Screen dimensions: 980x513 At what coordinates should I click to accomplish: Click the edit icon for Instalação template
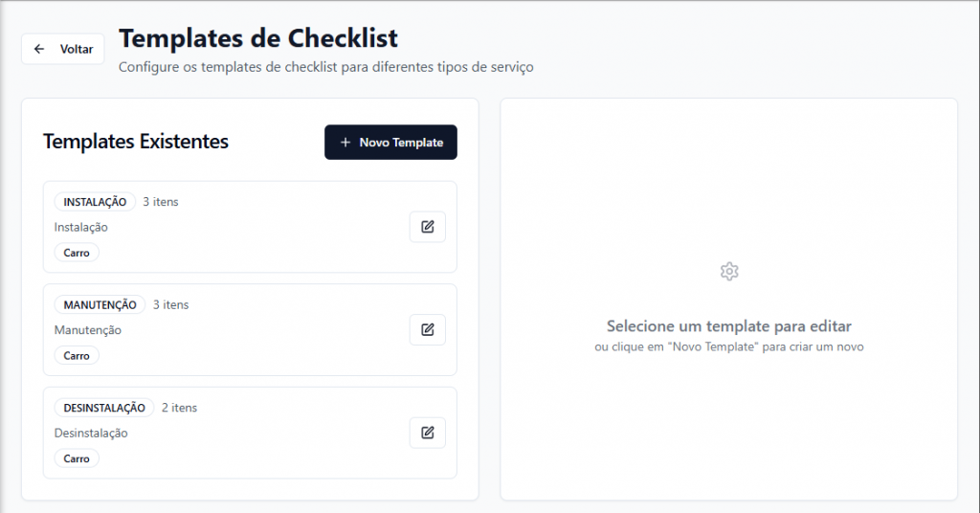pyautogui.click(x=428, y=227)
